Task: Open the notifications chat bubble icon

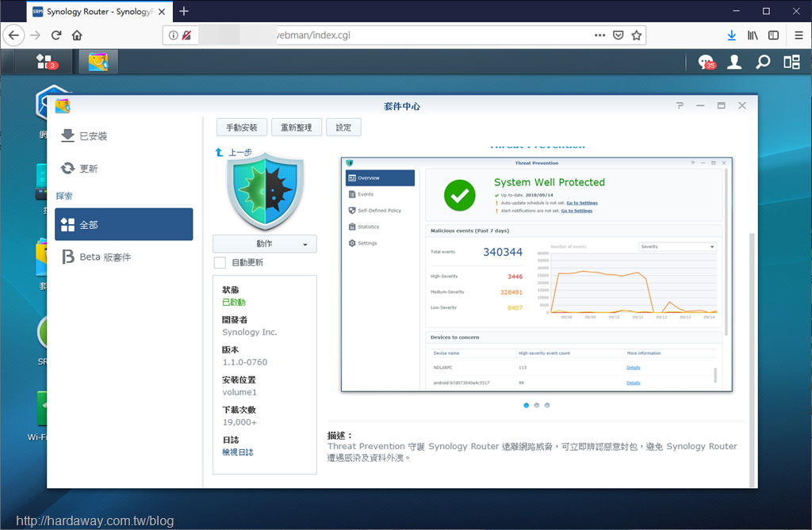Action: (706, 62)
